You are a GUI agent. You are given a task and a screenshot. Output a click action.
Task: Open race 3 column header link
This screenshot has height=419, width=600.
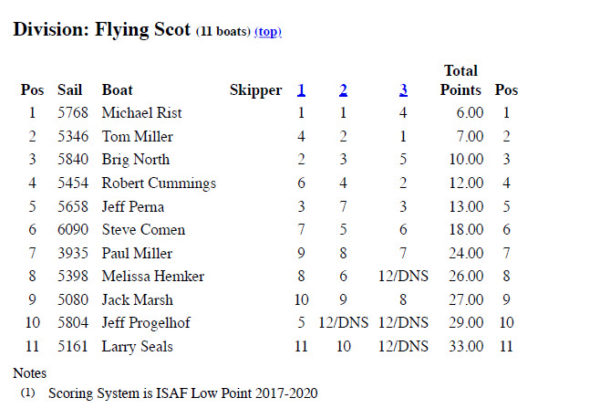pos(403,90)
